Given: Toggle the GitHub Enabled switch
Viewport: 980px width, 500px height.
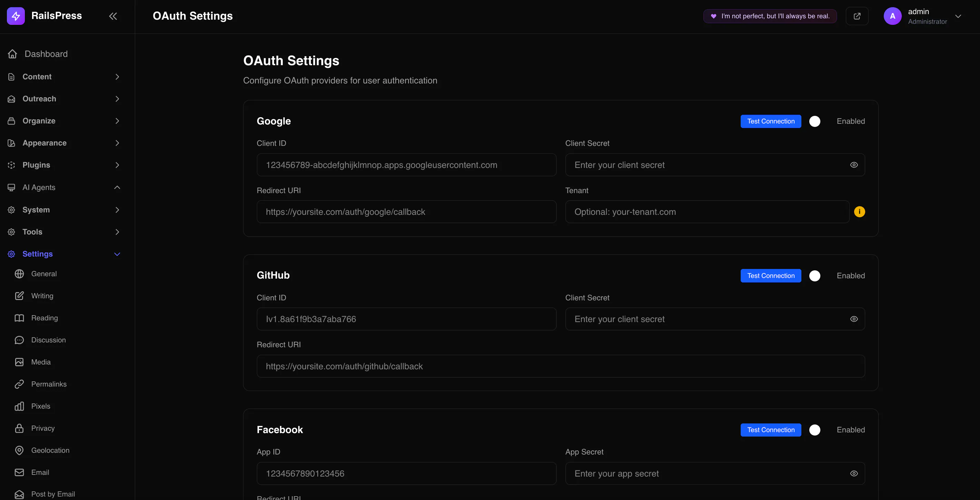Looking at the screenshot, I should click(815, 276).
